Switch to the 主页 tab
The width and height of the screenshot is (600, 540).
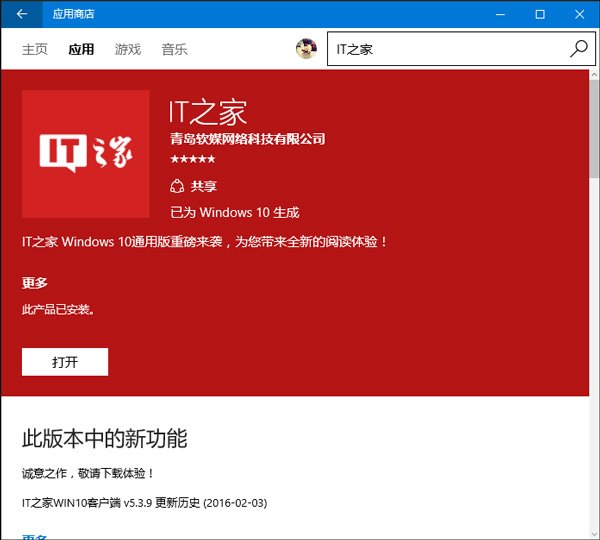[x=35, y=49]
